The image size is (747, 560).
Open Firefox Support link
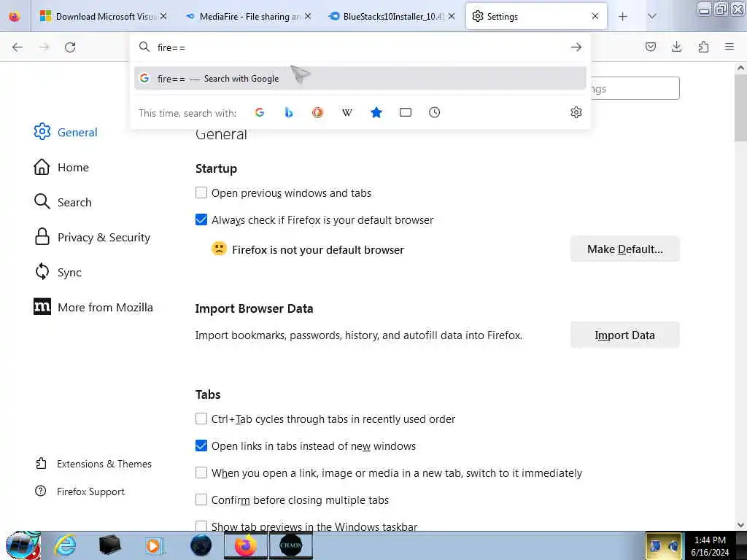[x=80, y=491]
